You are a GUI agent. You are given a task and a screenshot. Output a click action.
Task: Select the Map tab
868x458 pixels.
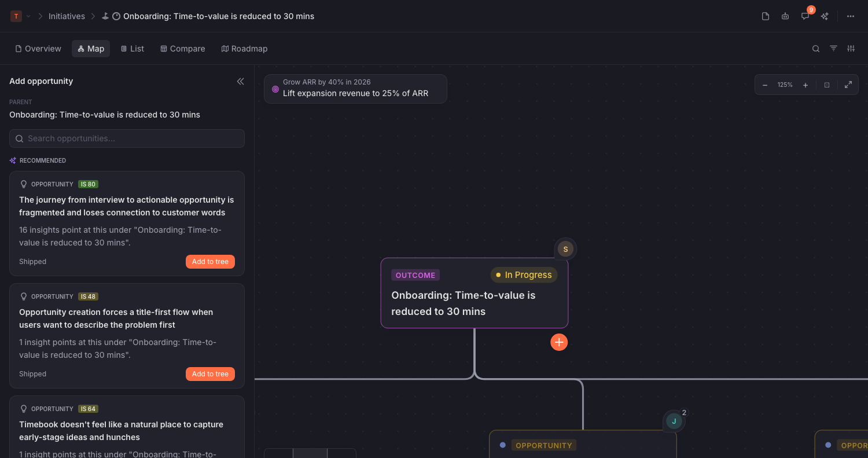coord(91,49)
